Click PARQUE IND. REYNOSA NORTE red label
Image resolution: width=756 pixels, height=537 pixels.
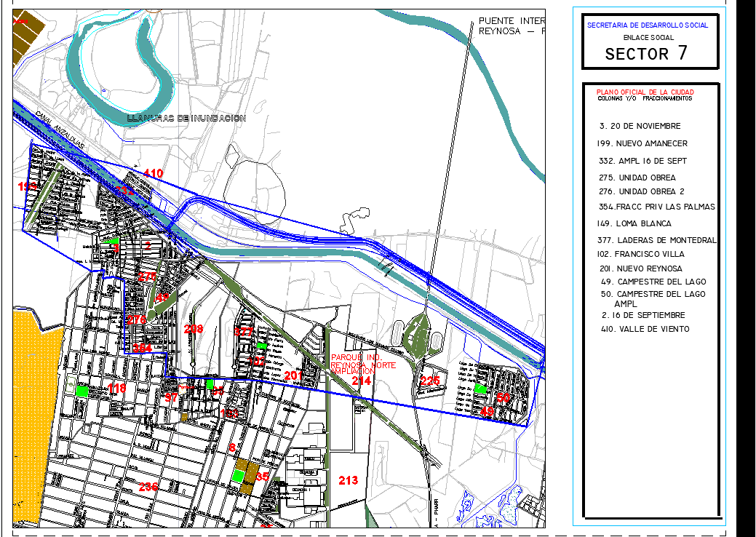tap(362, 364)
